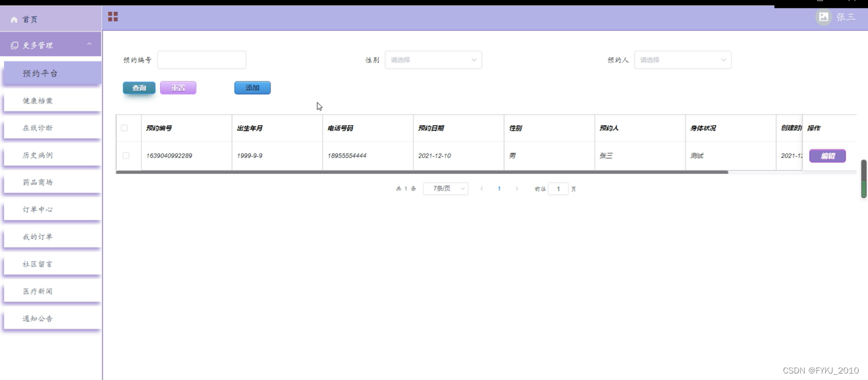868x380 pixels.
Task: Click the 共 1 条 total count text
Action: coord(406,189)
